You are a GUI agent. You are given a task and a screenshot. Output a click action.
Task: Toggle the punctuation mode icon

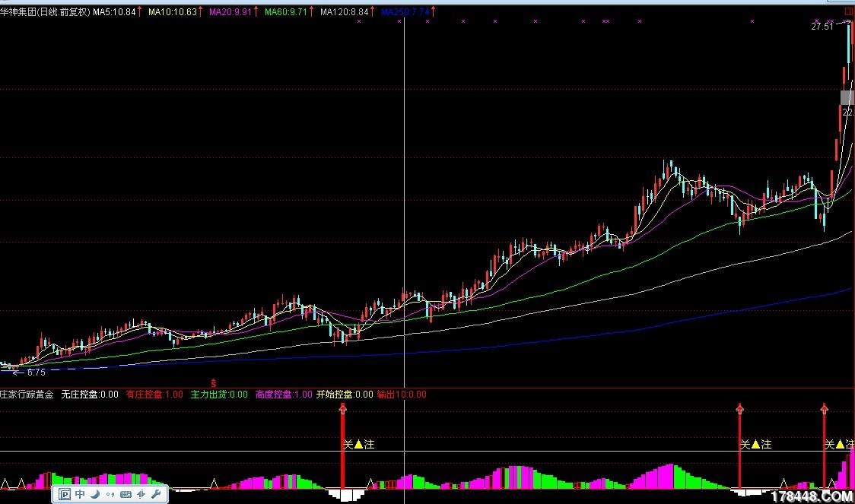click(110, 494)
